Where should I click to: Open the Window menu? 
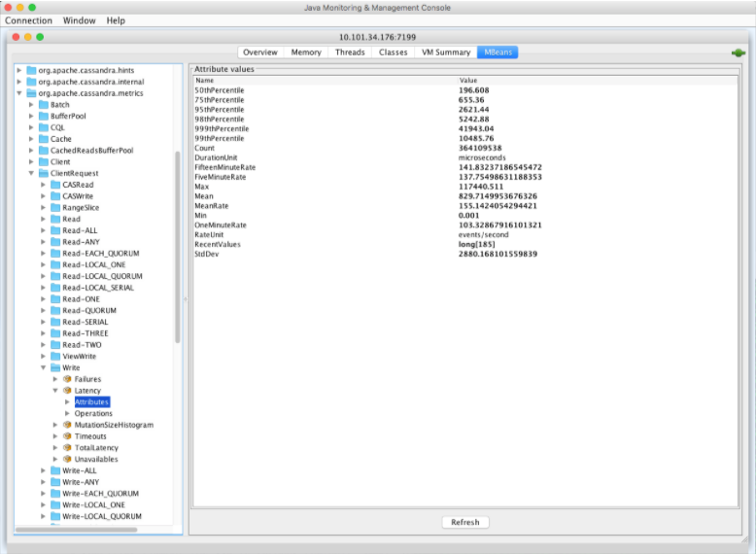[79, 20]
